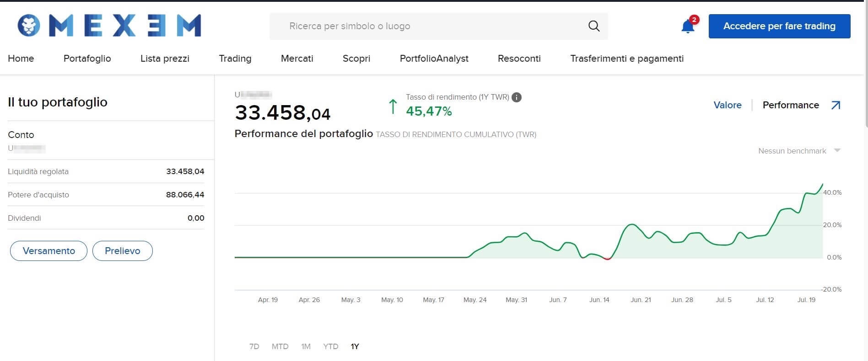This screenshot has width=868, height=361.
Task: Click the MEXEM lion logo
Action: click(x=29, y=26)
